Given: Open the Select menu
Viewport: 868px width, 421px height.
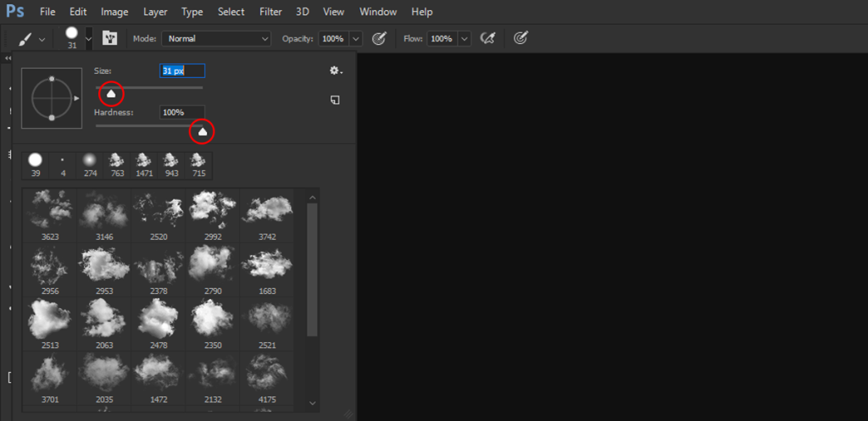Looking at the screenshot, I should pos(231,12).
